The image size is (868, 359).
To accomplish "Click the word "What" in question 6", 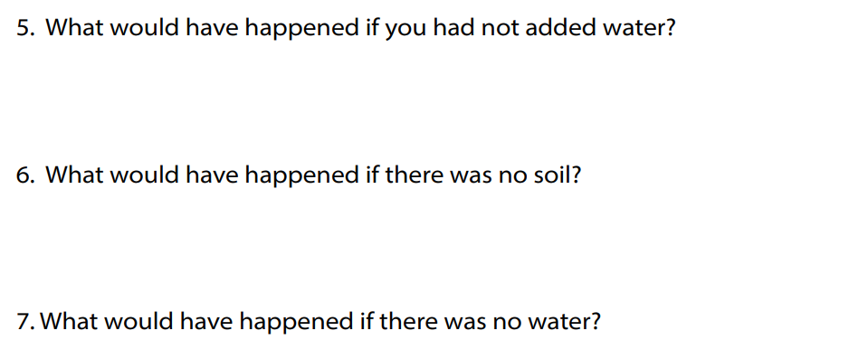I will tap(74, 175).
